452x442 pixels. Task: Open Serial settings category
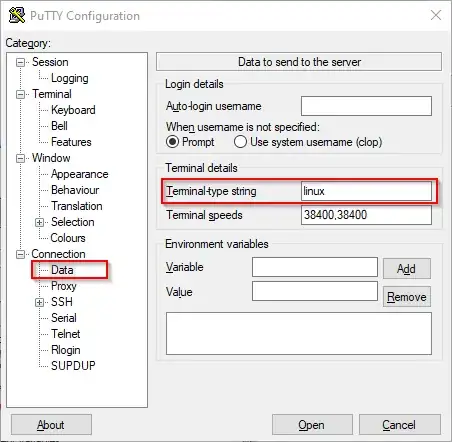[x=64, y=318]
